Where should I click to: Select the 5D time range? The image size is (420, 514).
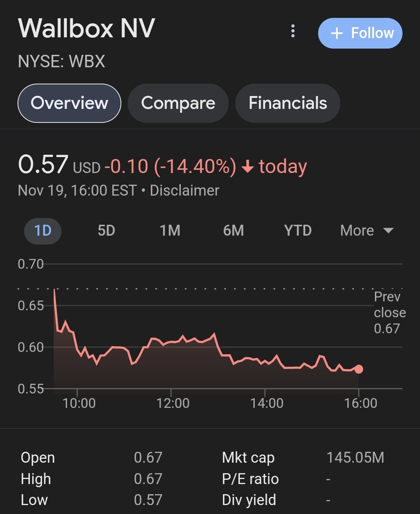point(106,231)
